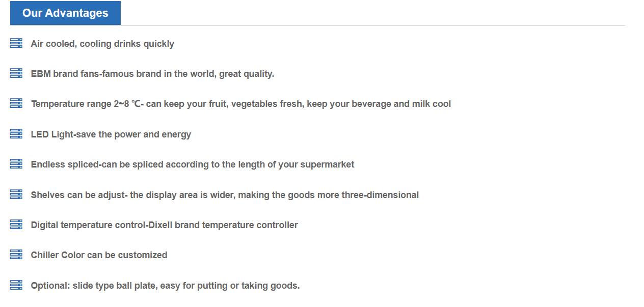Click the list icon beside "Temperature range"
Viewport: 644px width, 307px height.
16,103
